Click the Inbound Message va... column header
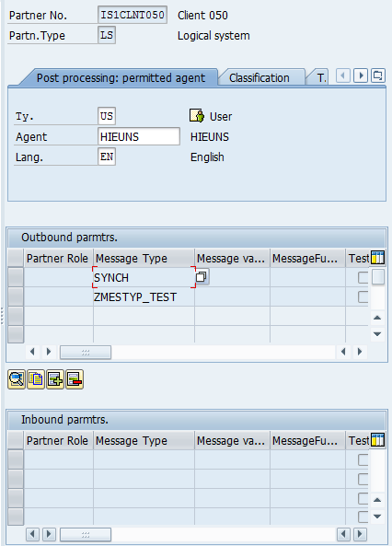The width and height of the screenshot is (392, 546). click(x=232, y=440)
